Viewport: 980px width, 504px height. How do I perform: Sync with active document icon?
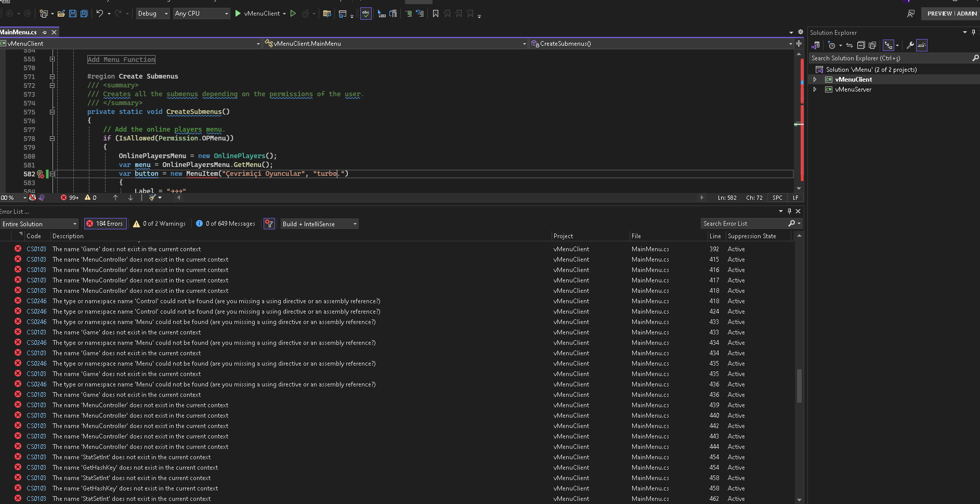849,45
